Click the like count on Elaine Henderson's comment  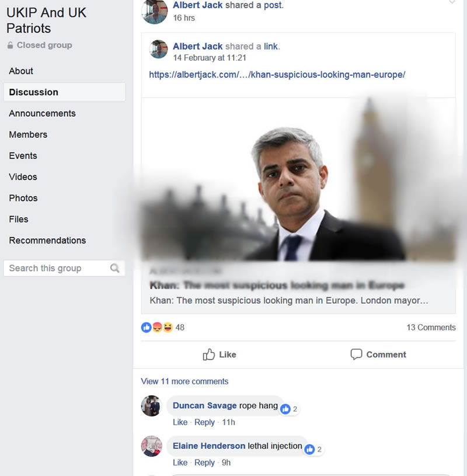click(313, 449)
